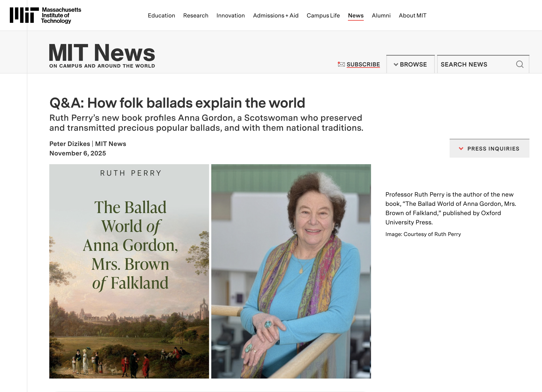Click the SUBSCRIBE link
This screenshot has height=392, width=542.
[x=363, y=64]
